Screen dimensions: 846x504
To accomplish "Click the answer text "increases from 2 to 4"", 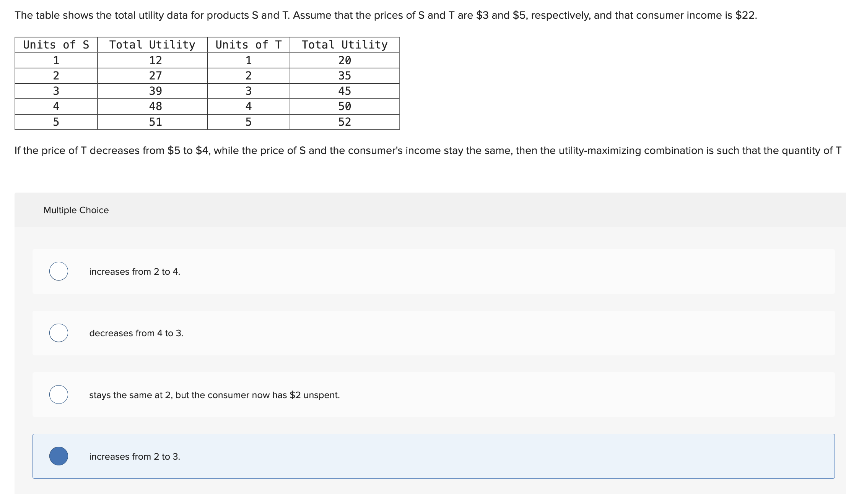I will (x=134, y=272).
